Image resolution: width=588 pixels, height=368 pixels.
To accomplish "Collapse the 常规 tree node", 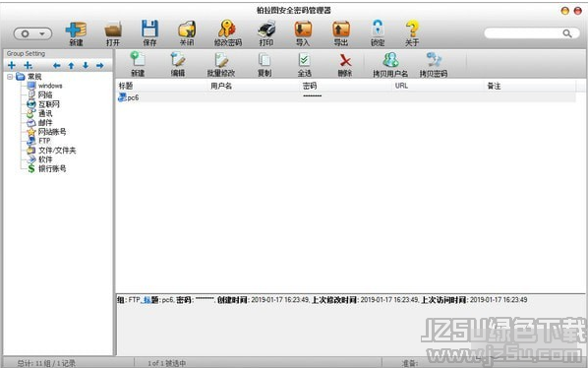I will [x=10, y=77].
